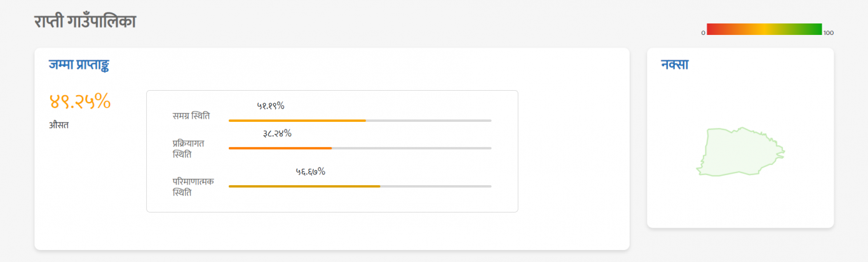Viewport: 868px width, 262px height.
Task: Click the प्रक्रियागत स्थिति progress bar
Action: 360,148
